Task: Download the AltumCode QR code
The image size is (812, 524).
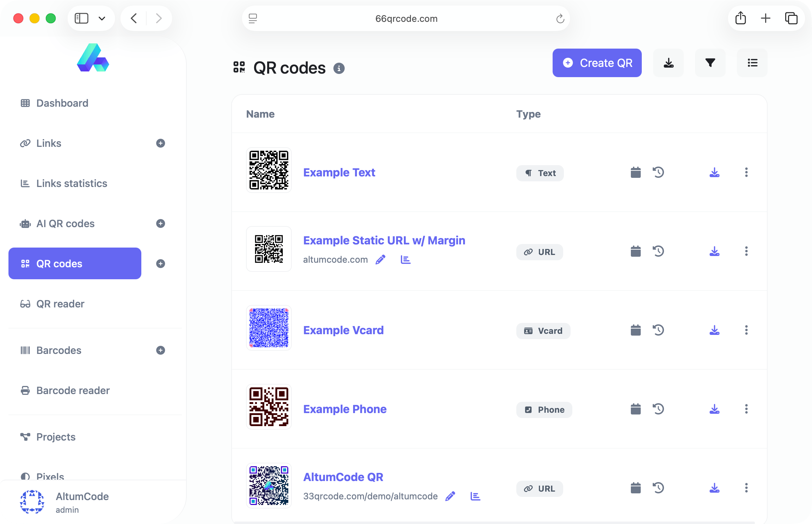Action: [714, 488]
